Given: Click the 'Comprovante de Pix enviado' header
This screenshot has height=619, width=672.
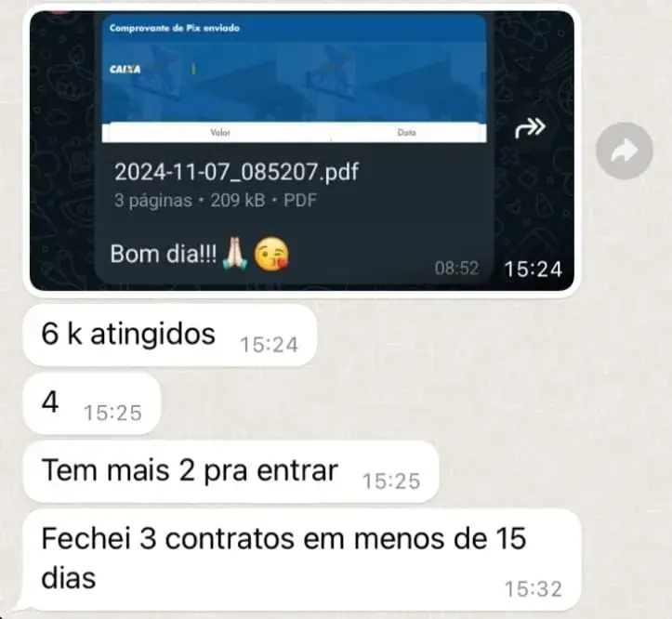Looking at the screenshot, I should point(174,28).
